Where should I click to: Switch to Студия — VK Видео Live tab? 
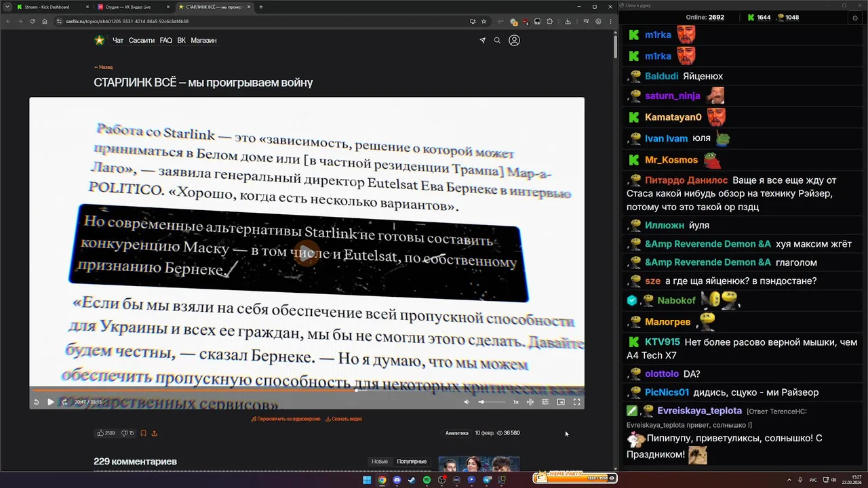click(x=133, y=7)
